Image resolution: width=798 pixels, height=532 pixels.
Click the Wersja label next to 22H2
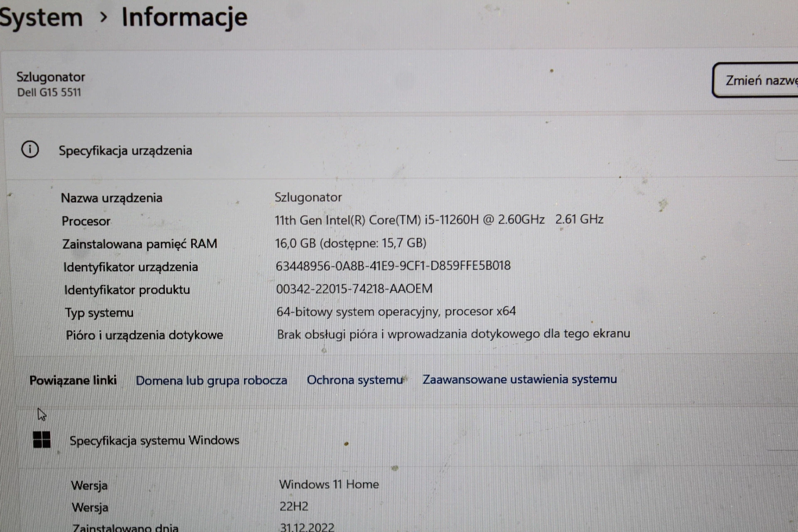point(90,507)
